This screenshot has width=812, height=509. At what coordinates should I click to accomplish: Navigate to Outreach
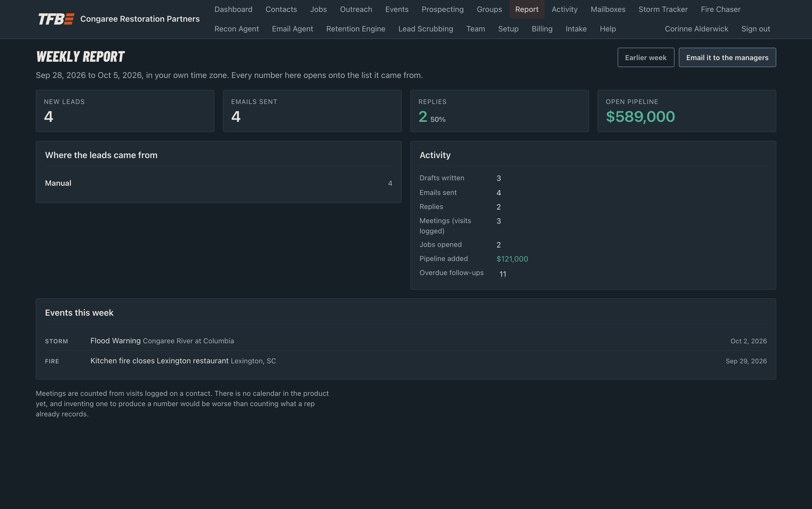click(356, 9)
